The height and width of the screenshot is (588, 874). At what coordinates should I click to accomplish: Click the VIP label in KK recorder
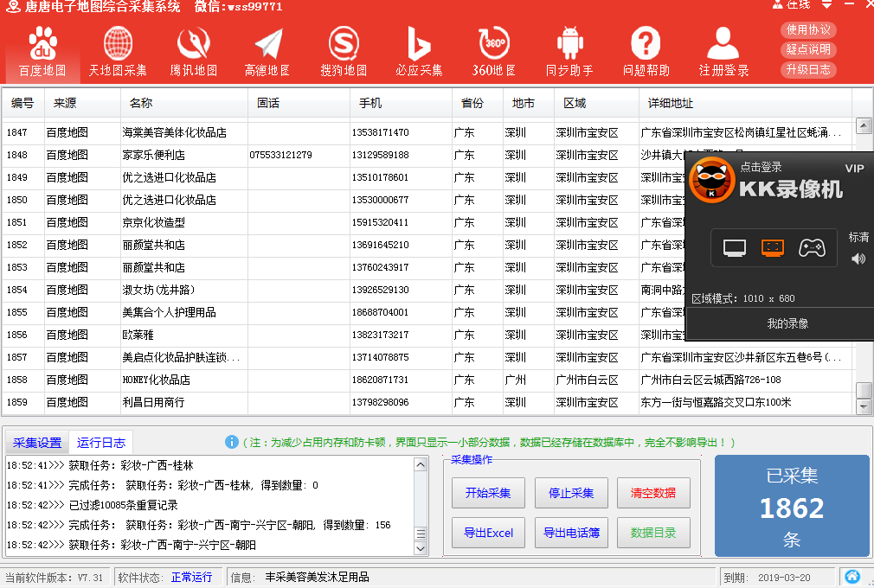(x=854, y=169)
